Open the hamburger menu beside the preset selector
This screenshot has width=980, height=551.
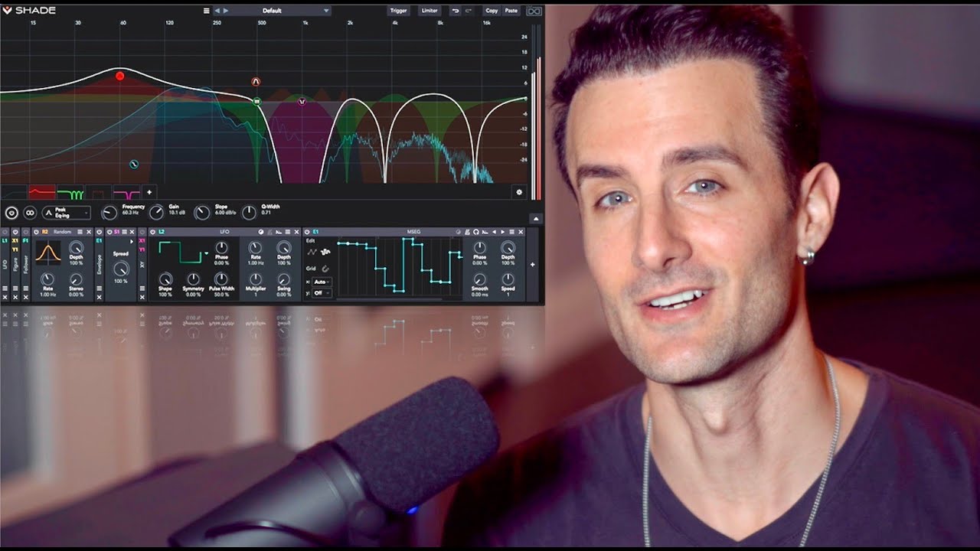(206, 11)
